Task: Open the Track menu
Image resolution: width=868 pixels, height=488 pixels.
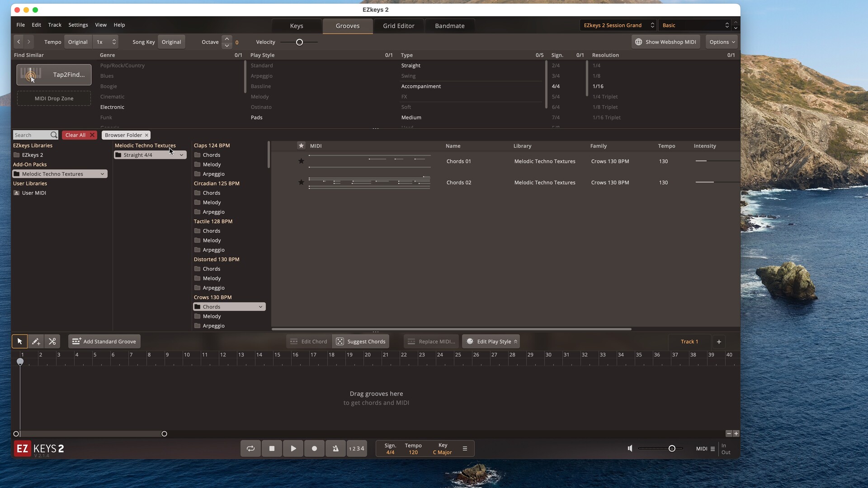Action: tap(55, 25)
